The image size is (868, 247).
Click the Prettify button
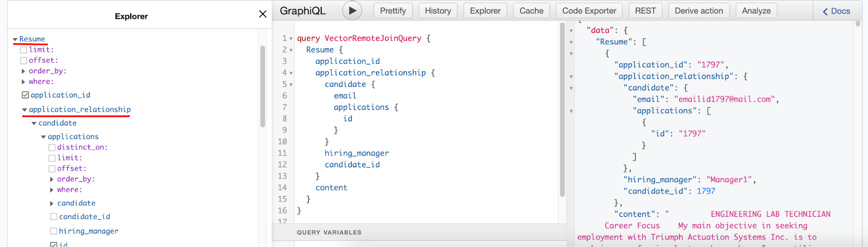[x=393, y=11]
